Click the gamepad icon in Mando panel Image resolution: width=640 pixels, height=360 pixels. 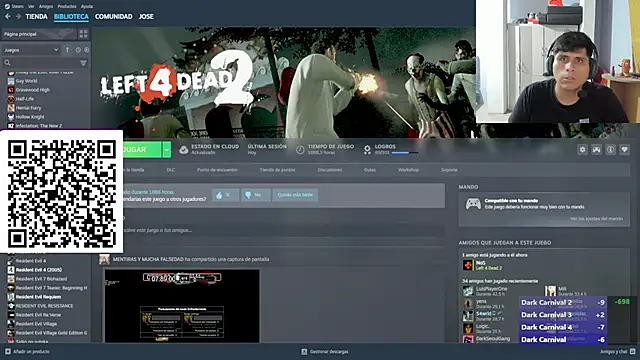coord(473,204)
